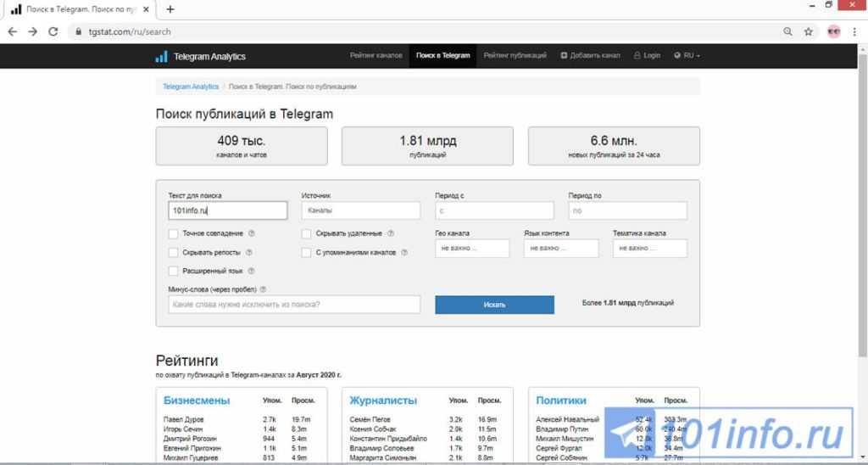The height and width of the screenshot is (465, 868).
Task: Toggle the Скрывать репосты checkbox
Action: [173, 252]
